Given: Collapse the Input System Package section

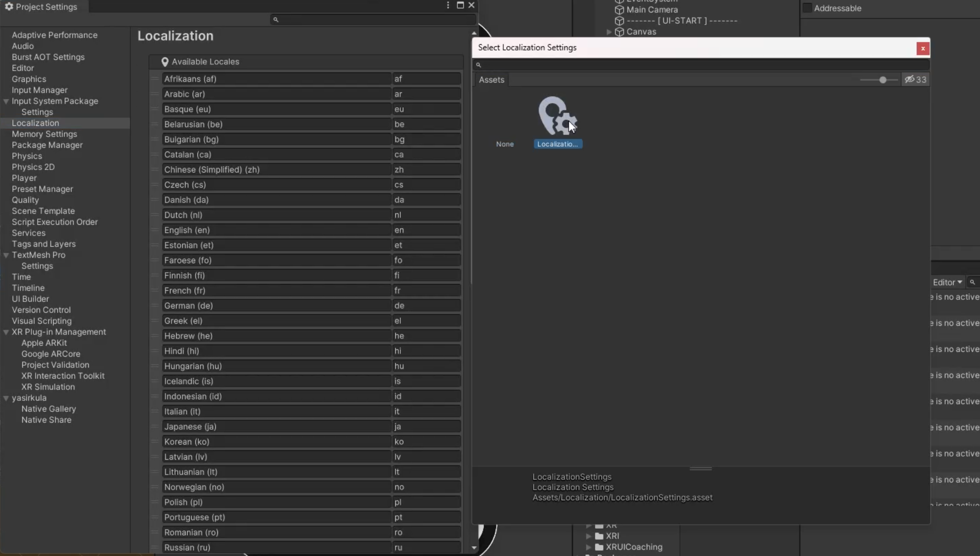Looking at the screenshot, I should [x=6, y=102].
